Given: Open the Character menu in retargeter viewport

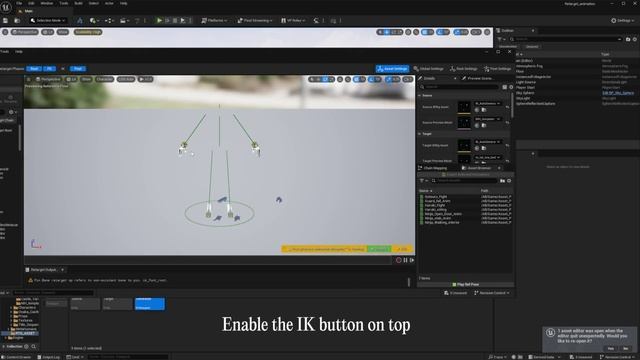Looking at the screenshot, I should [104, 79].
